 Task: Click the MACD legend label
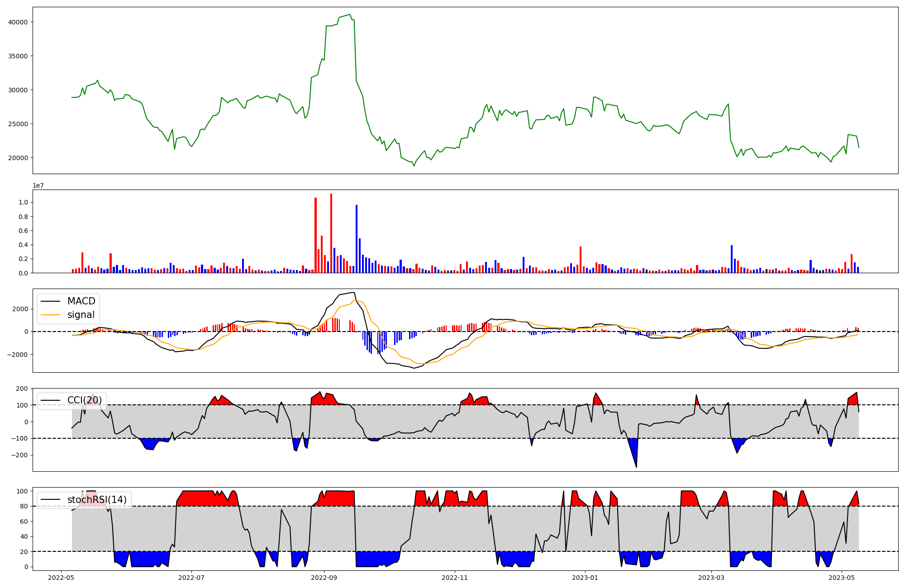[81, 301]
